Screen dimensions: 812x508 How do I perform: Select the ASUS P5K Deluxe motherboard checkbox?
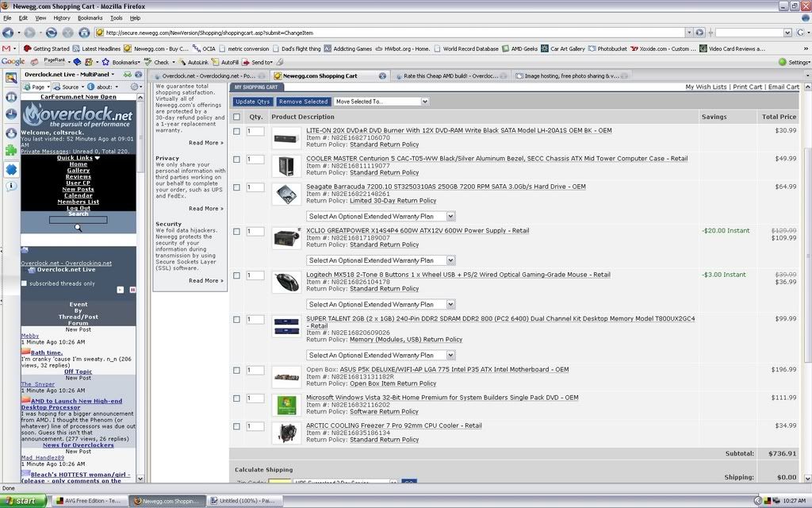click(236, 371)
